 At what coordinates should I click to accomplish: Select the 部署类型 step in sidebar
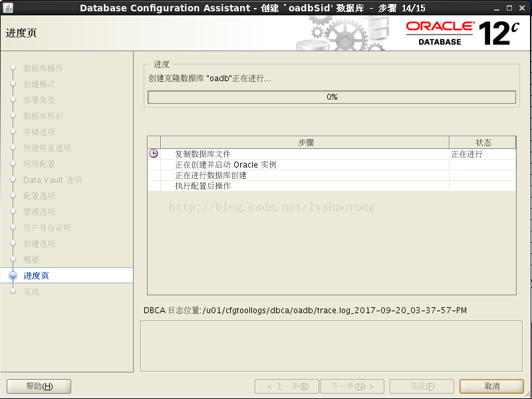39,100
